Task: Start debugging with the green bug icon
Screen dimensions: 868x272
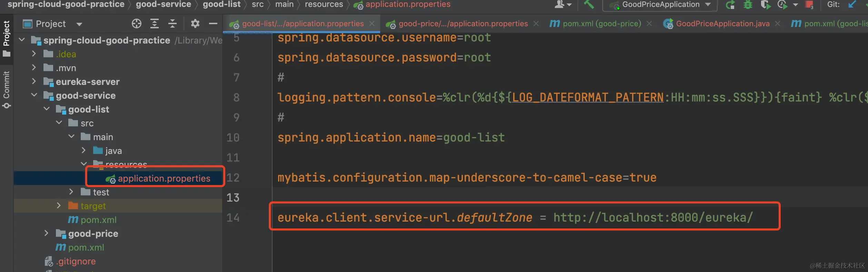Action: (x=748, y=5)
